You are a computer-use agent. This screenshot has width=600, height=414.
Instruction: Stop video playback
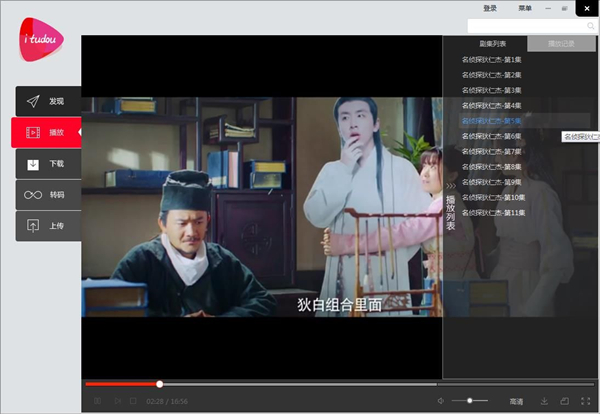[133, 401]
